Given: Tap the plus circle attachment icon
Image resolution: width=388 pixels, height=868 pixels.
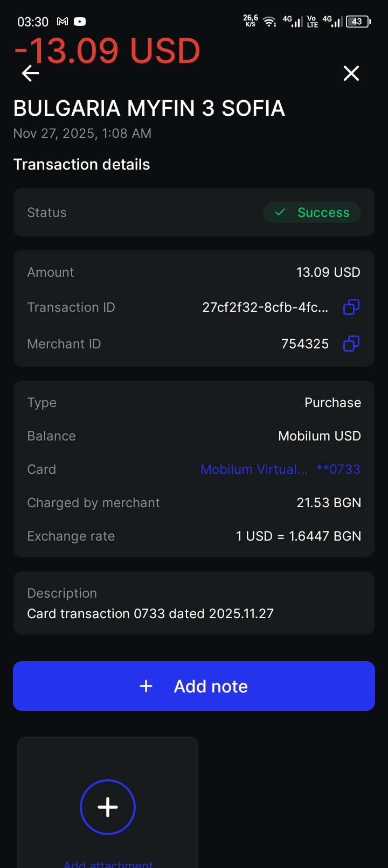Looking at the screenshot, I should [108, 807].
